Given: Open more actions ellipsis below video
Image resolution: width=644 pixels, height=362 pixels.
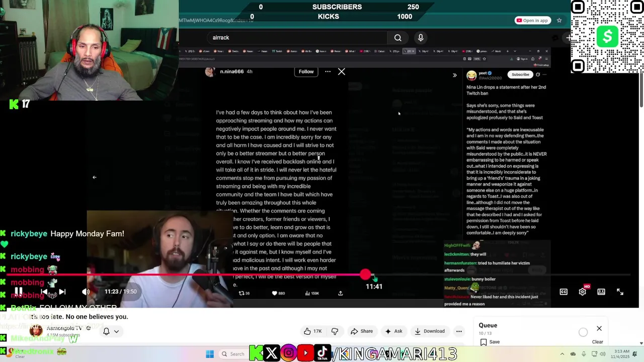Looking at the screenshot, I should 459,331.
